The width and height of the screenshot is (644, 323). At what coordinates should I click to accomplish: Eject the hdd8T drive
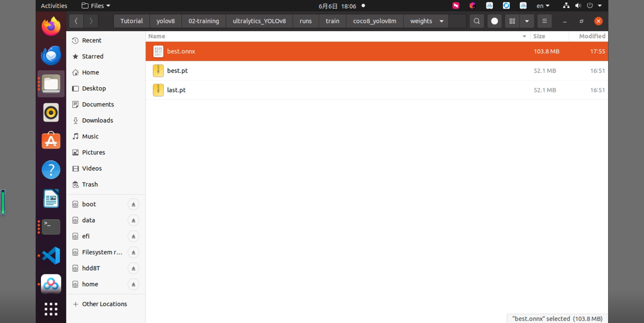tap(133, 268)
